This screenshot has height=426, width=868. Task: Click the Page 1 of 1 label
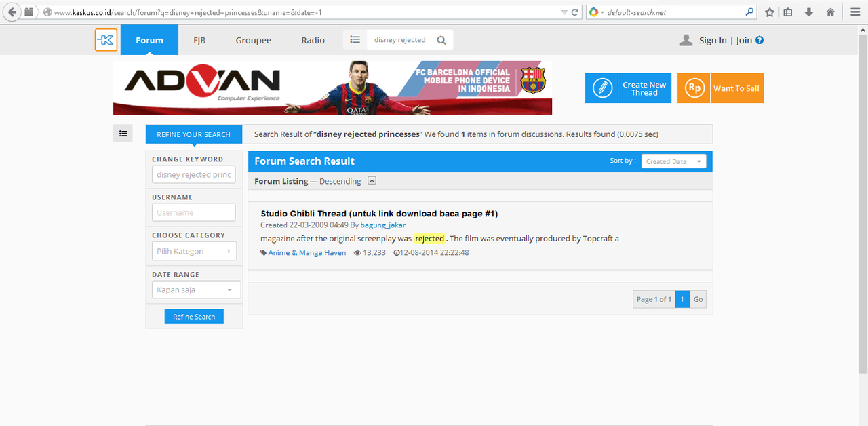click(654, 299)
